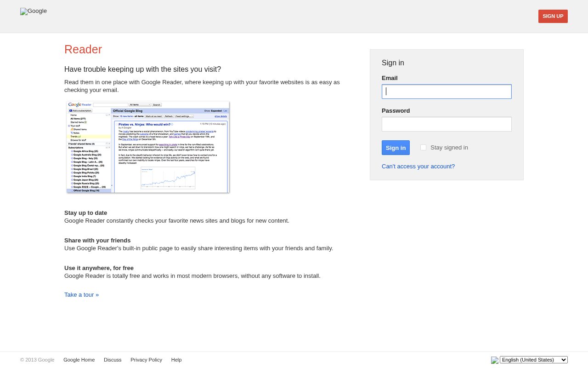This screenshot has height=368, width=588.
Task: Open Can't access your account link
Action: 418,167
